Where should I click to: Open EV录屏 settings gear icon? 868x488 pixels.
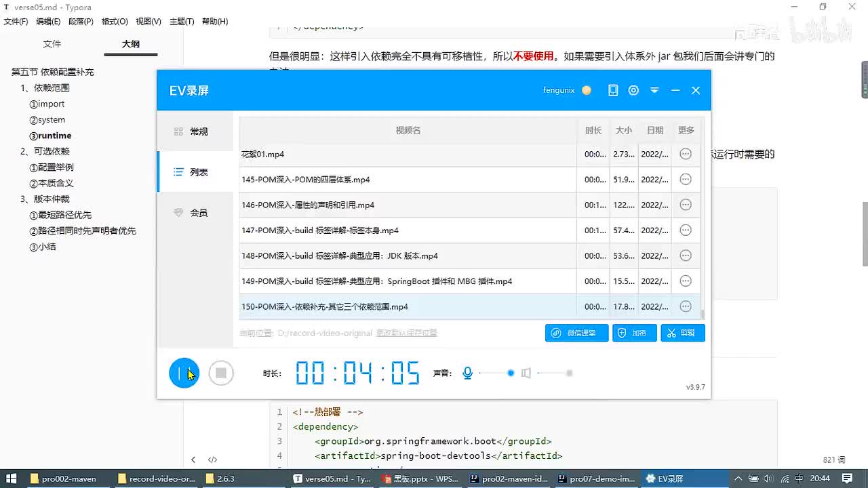pyautogui.click(x=633, y=90)
